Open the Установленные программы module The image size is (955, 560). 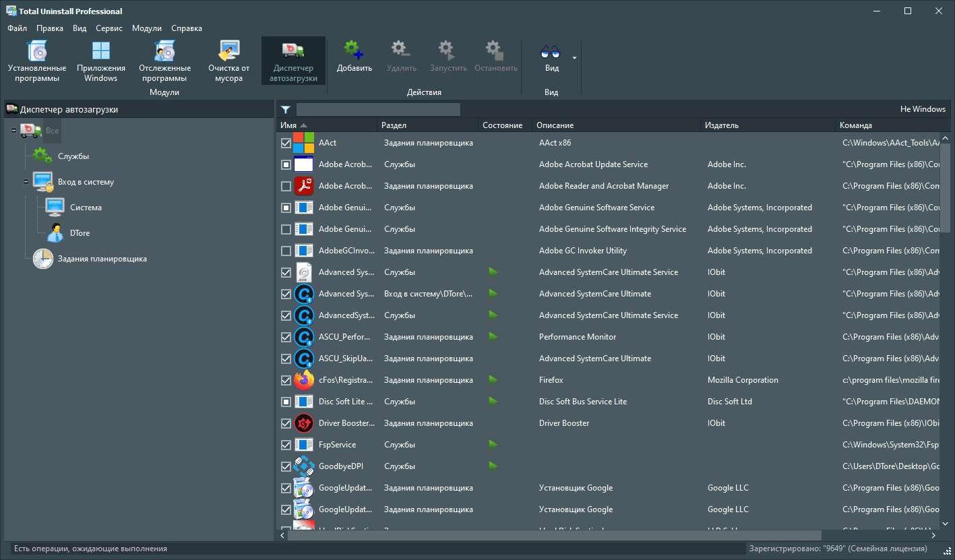tap(37, 61)
